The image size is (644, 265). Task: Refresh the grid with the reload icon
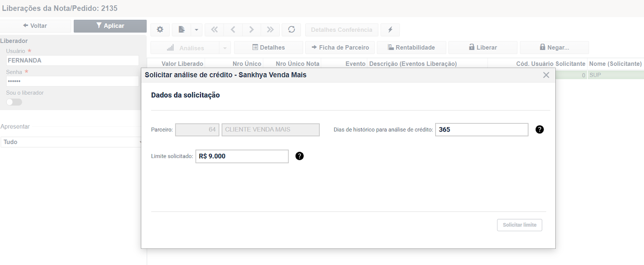[x=291, y=30]
